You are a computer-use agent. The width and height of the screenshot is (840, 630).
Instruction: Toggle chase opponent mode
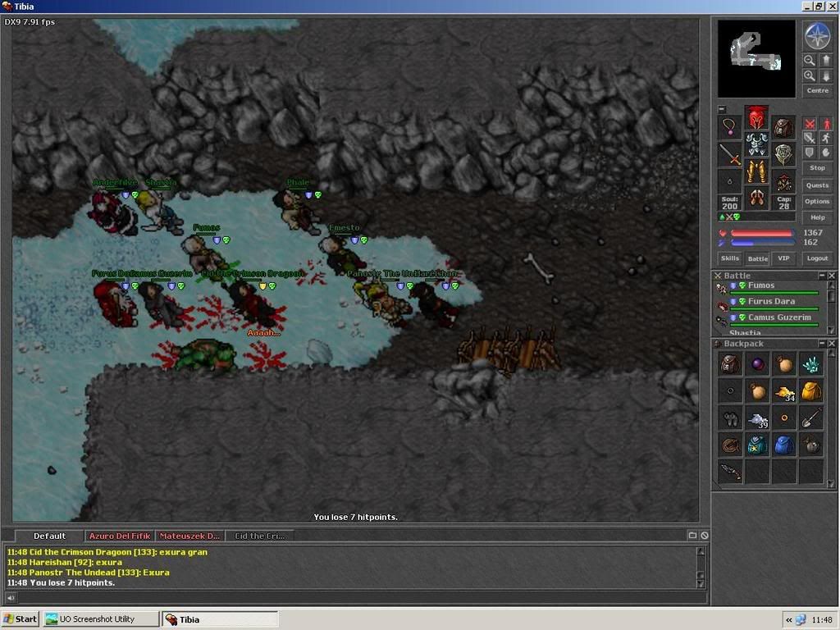pos(826,138)
